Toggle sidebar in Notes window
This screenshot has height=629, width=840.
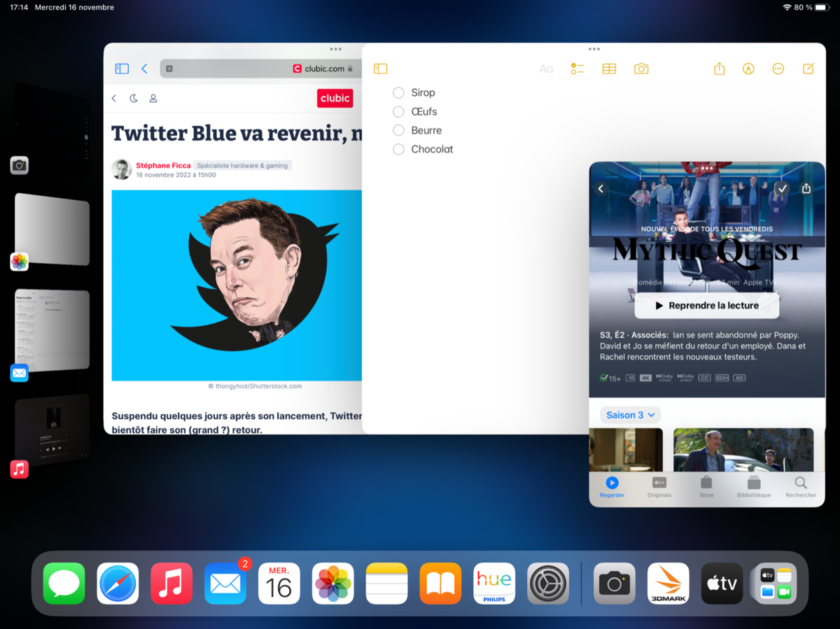[x=380, y=69]
